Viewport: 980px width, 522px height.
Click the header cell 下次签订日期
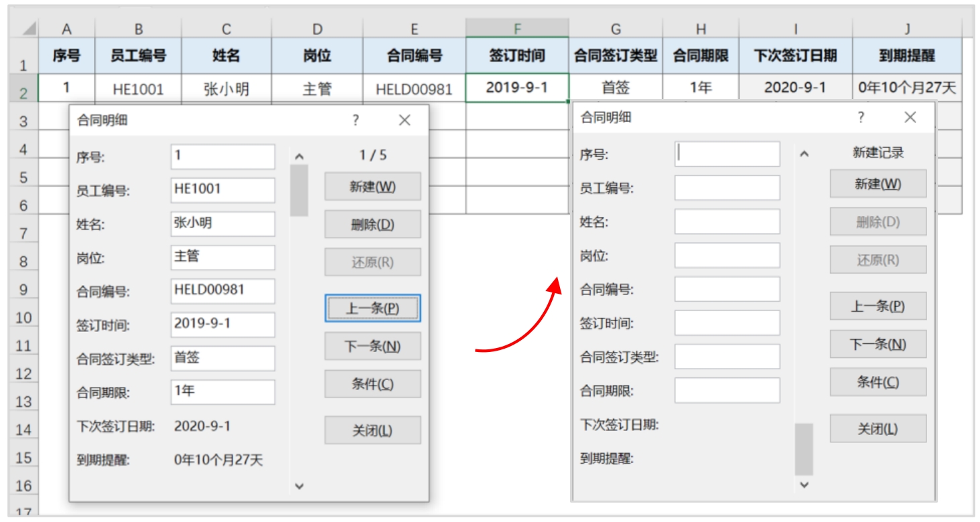[x=796, y=56]
